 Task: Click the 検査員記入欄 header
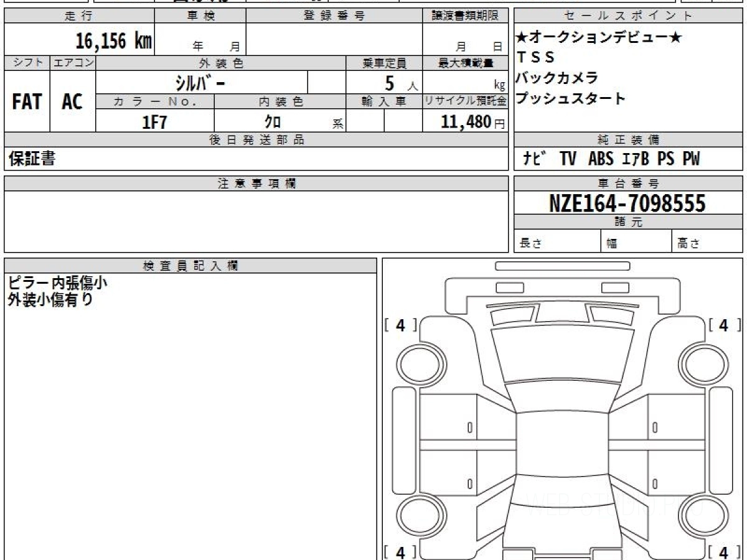[190, 266]
